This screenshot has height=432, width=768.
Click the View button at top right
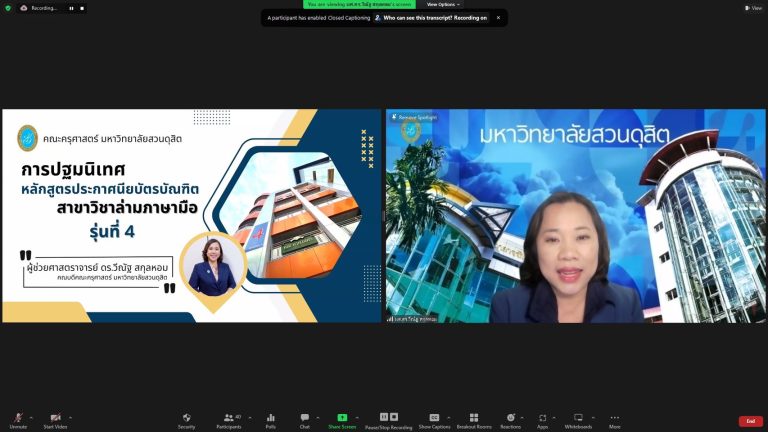coord(753,8)
